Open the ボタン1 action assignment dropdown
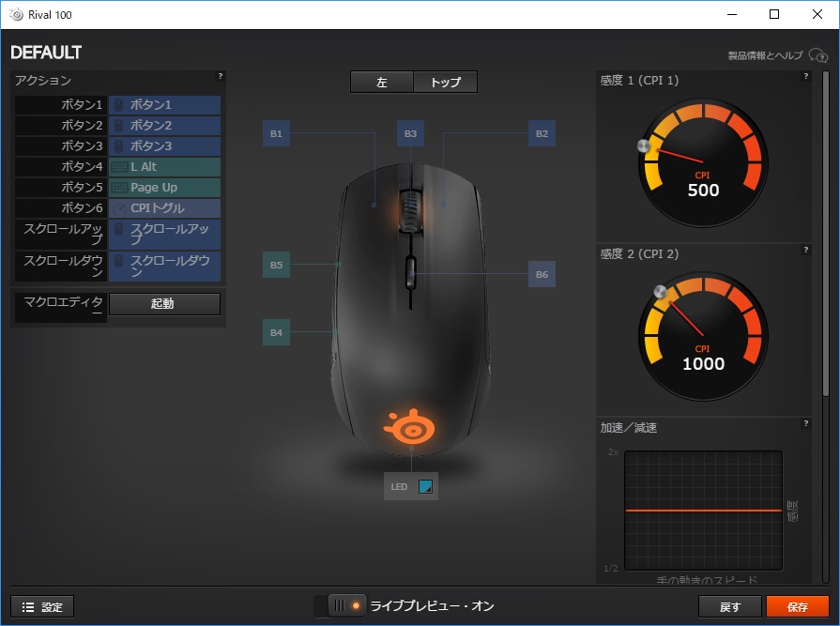This screenshot has width=840, height=626. click(x=164, y=105)
